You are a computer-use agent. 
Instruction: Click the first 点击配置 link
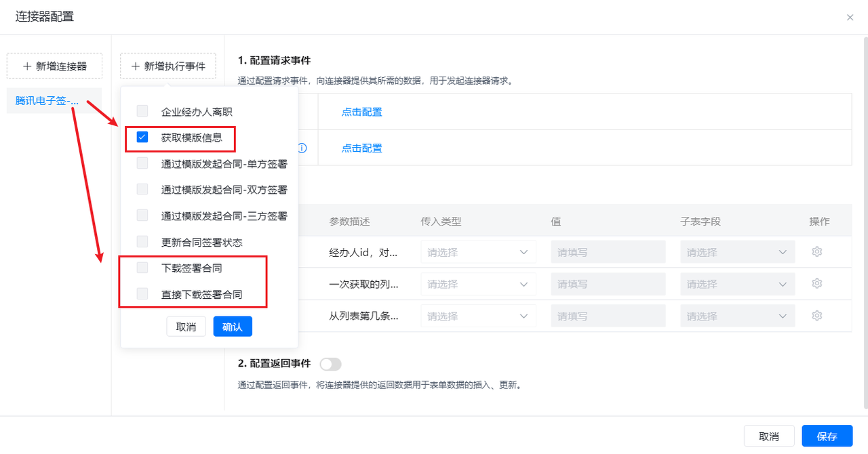[361, 112]
